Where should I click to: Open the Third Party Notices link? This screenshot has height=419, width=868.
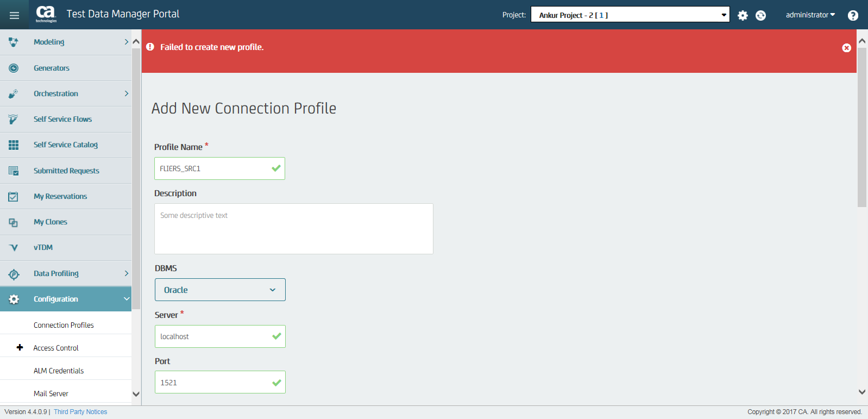pos(80,411)
